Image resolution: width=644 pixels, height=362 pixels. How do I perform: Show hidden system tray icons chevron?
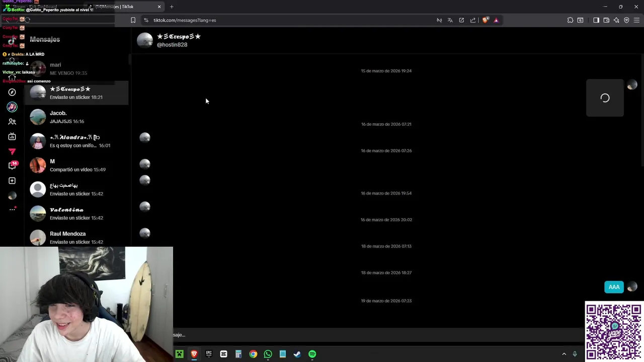point(564,354)
